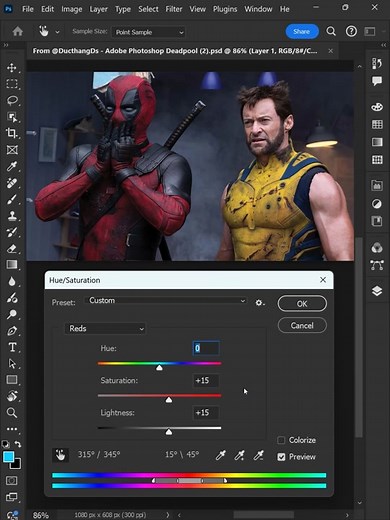Open the status bar info arrow
This screenshot has height=520, width=390.
coord(168,515)
